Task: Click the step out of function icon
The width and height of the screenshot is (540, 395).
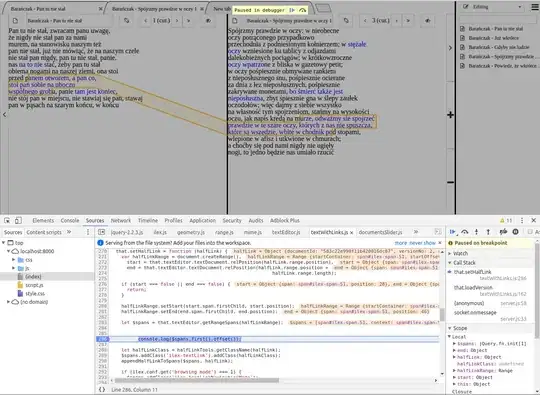Action: [488, 232]
